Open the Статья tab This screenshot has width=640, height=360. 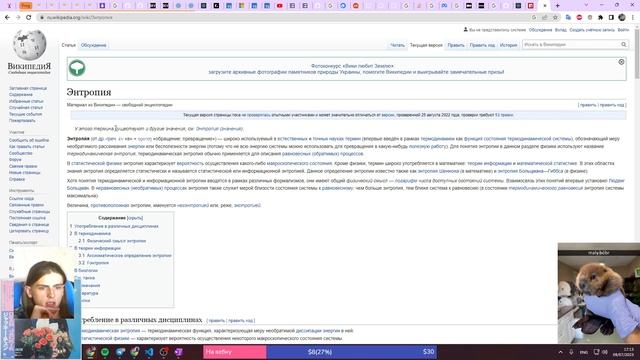(69, 45)
